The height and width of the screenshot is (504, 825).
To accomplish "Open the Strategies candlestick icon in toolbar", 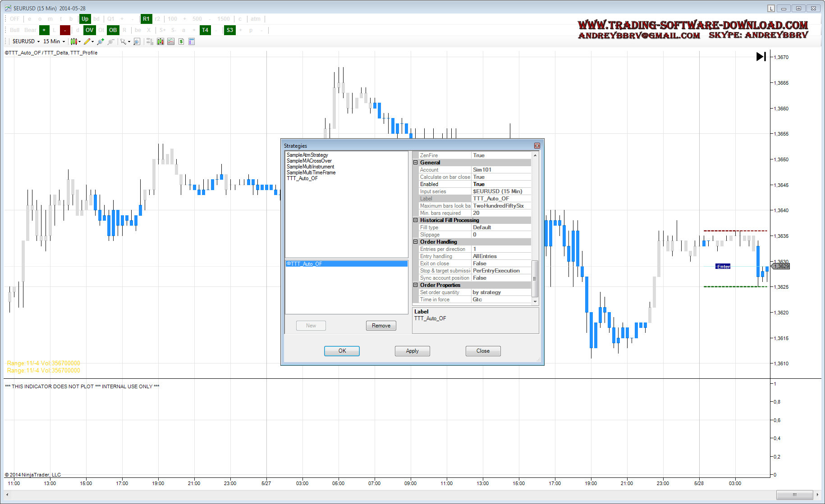I will (x=160, y=41).
